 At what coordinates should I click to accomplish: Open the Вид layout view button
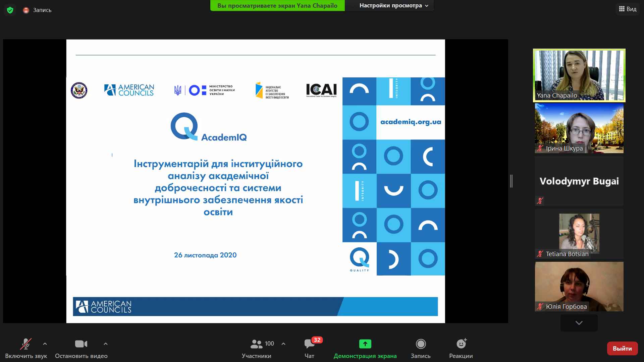[628, 9]
